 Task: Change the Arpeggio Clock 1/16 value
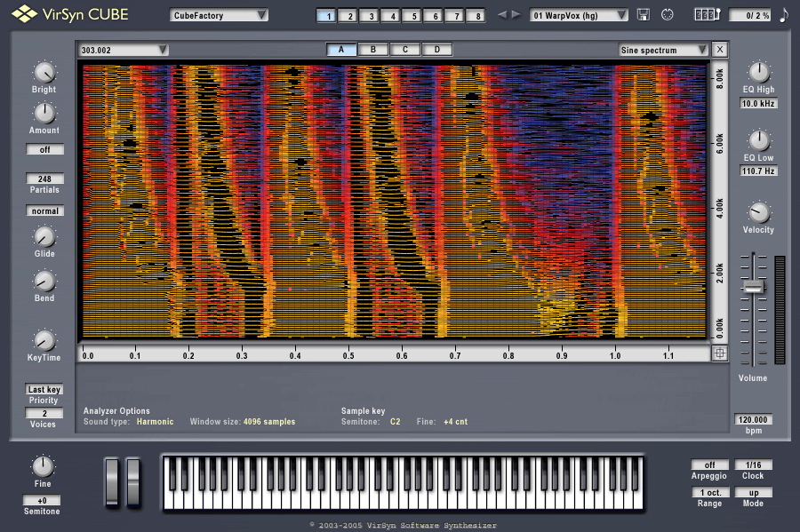point(753,465)
